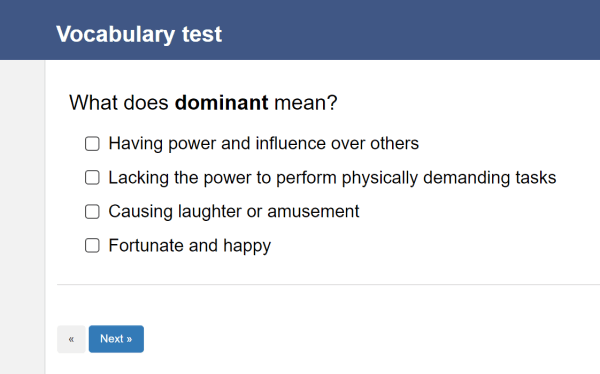Click the word 'happy' in the last answer
The width and height of the screenshot is (600, 374).
(247, 246)
